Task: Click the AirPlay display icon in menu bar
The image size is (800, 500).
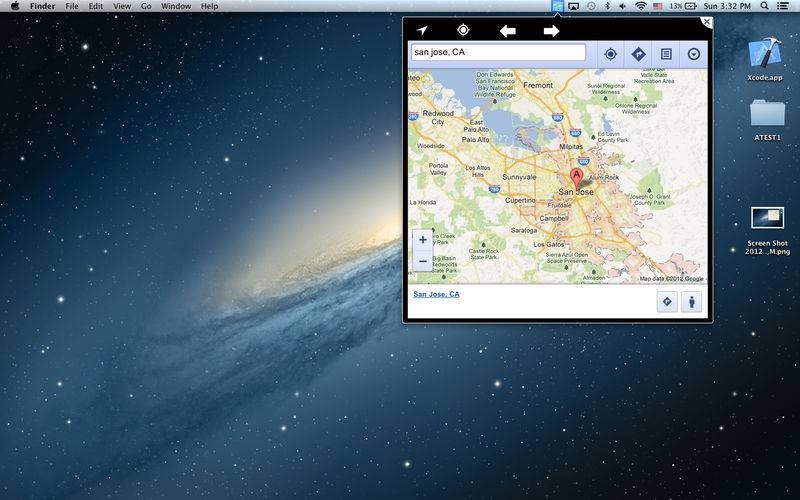Action: point(573,6)
